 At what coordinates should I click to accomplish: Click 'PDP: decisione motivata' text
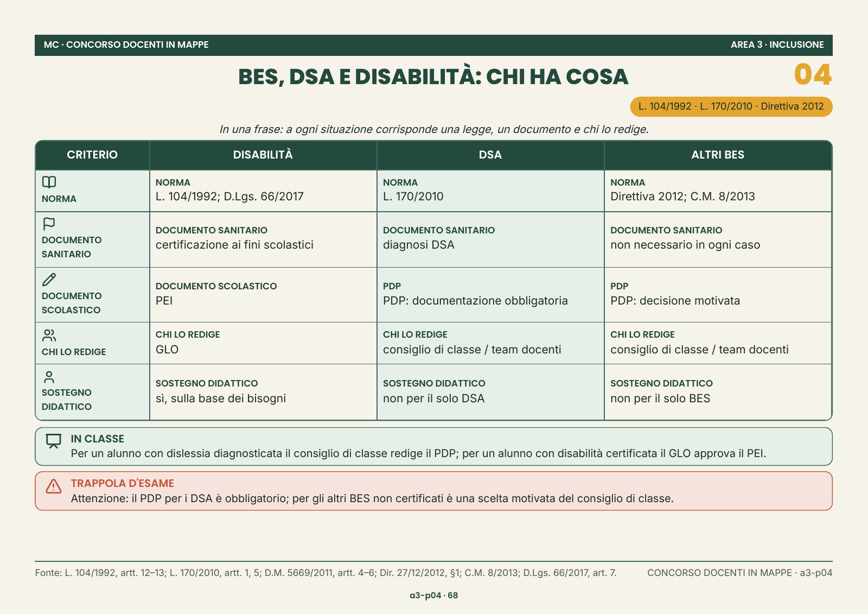point(675,301)
